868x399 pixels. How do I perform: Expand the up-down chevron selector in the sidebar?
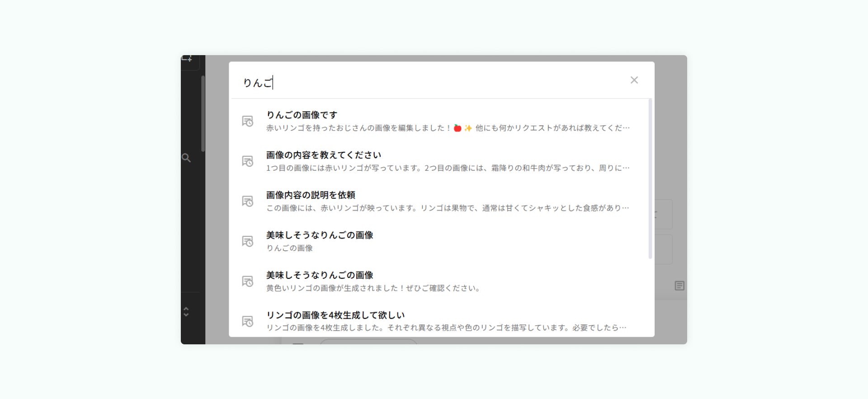(186, 312)
